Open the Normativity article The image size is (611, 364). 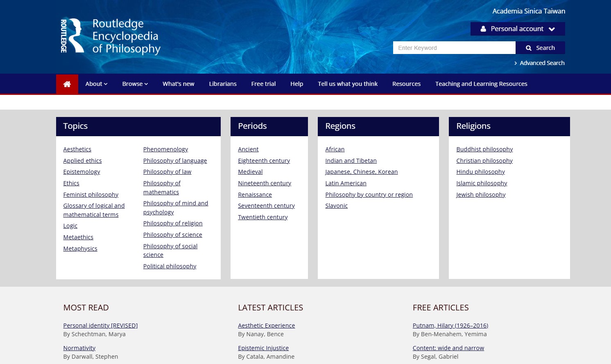[79, 348]
